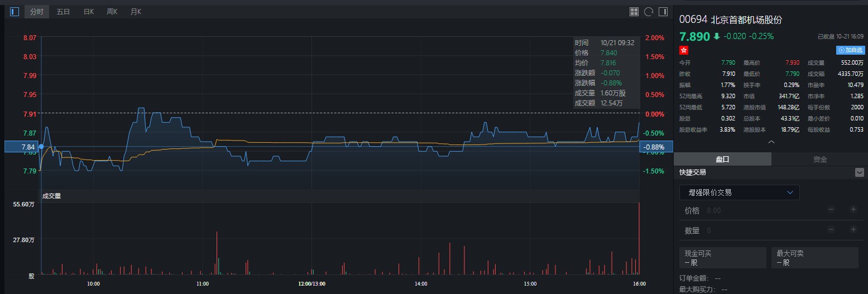Increase the 价格 with plus button
This screenshot has height=294, width=868.
[x=853, y=210]
